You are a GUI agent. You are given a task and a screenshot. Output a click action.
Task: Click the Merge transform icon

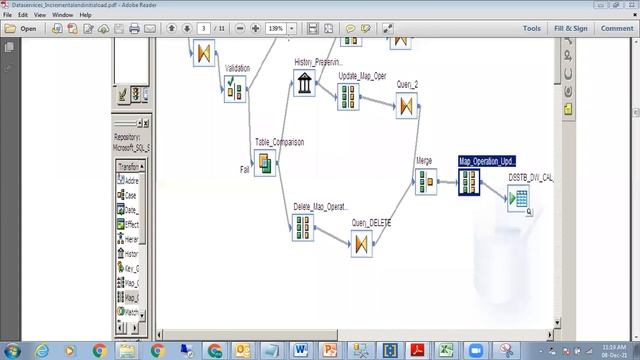click(x=426, y=182)
